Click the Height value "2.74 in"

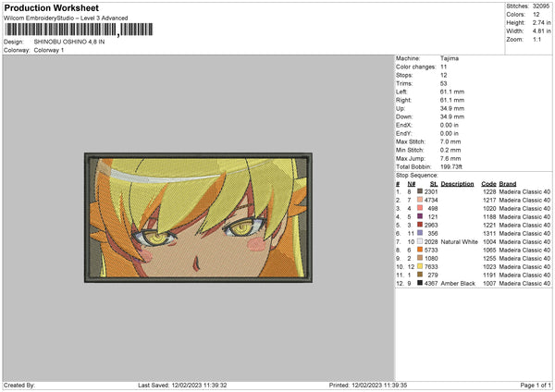(x=541, y=22)
